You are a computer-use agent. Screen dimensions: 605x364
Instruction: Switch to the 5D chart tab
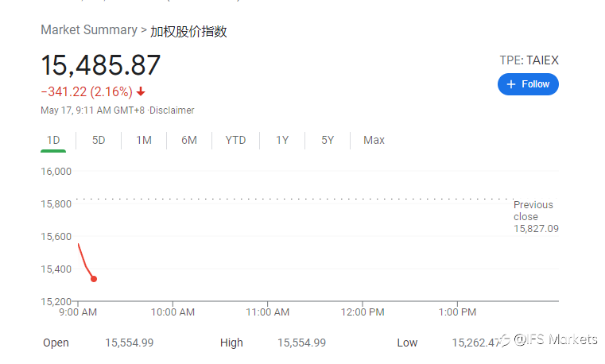[99, 140]
